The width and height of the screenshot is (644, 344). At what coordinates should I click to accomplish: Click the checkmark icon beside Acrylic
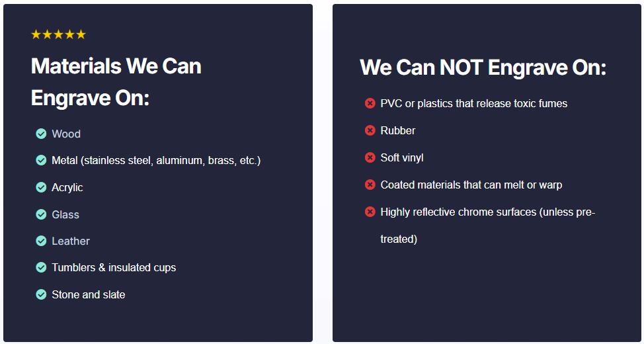point(41,187)
